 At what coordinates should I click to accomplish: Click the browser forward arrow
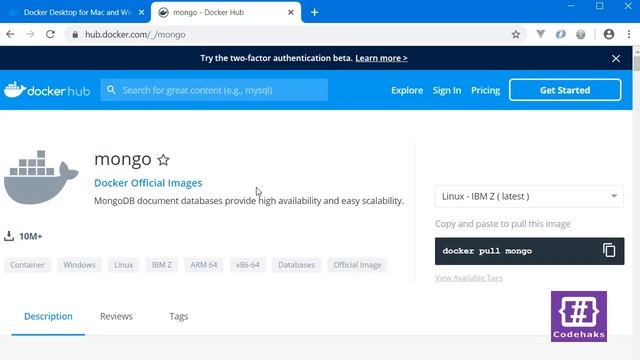point(30,34)
